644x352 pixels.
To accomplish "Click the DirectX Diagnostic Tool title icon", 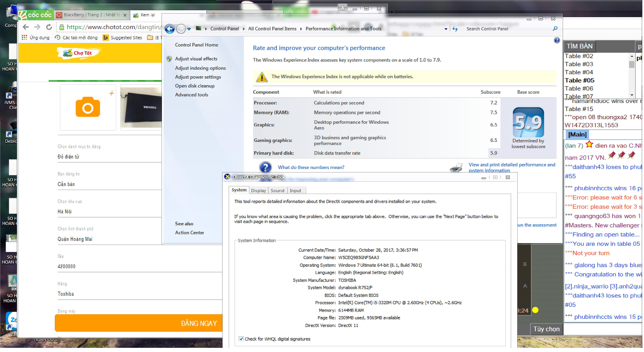I will click(227, 177).
